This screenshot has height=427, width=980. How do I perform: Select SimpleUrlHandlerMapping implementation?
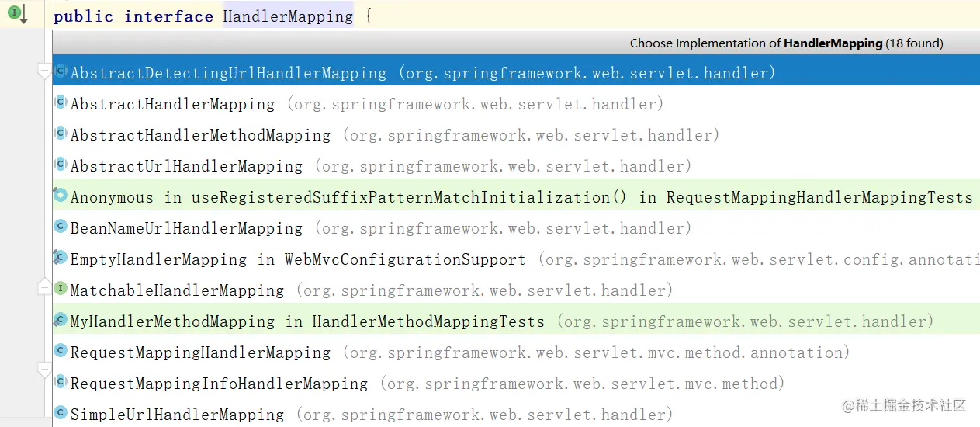point(516,413)
